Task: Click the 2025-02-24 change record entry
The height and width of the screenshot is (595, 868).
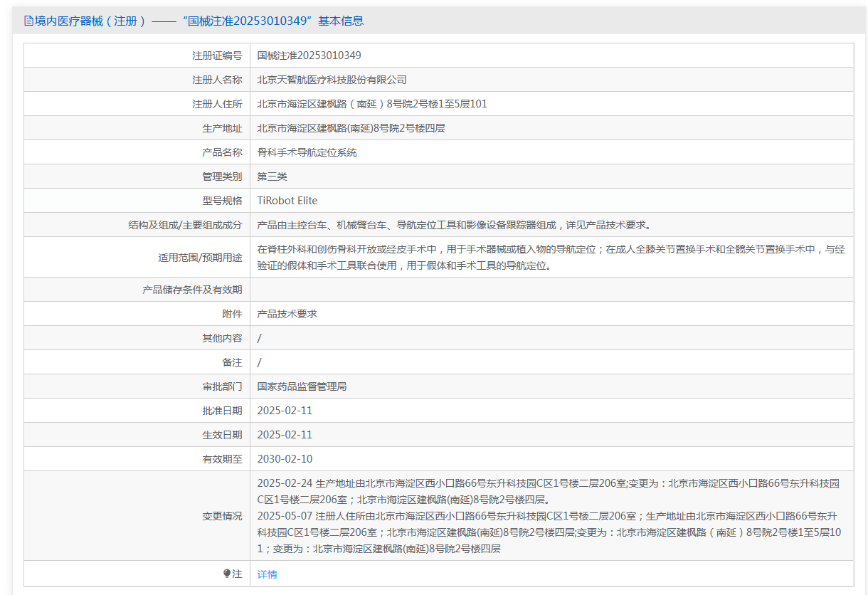Action: [548, 491]
